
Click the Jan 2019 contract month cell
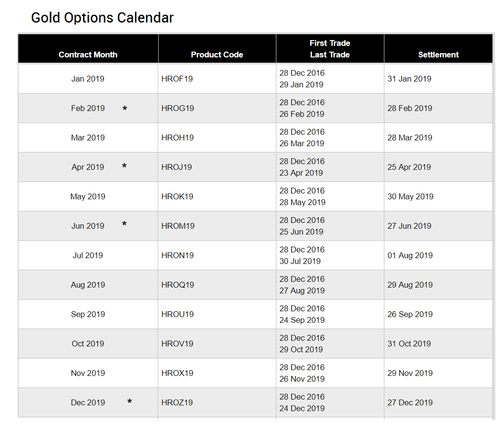point(88,79)
